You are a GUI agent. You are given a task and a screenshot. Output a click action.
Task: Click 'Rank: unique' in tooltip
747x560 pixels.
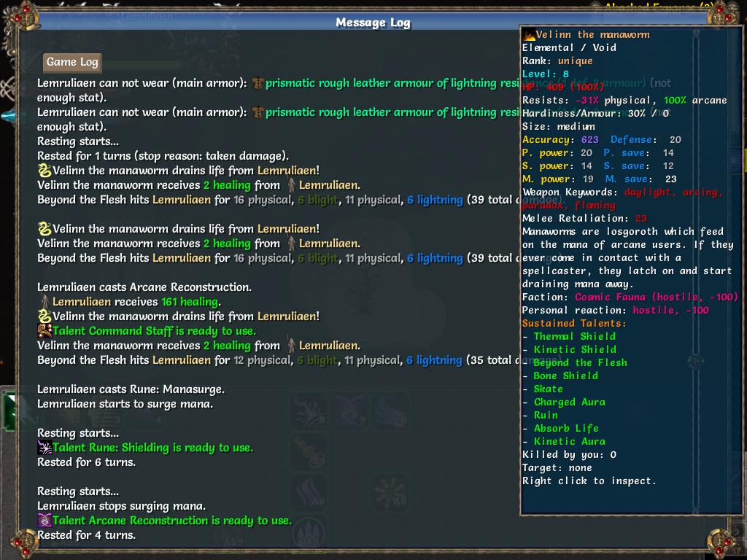pos(557,61)
